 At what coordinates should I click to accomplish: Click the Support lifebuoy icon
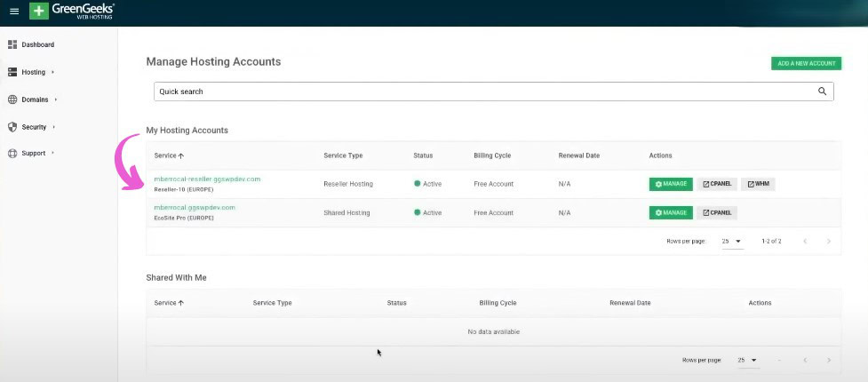coord(12,154)
